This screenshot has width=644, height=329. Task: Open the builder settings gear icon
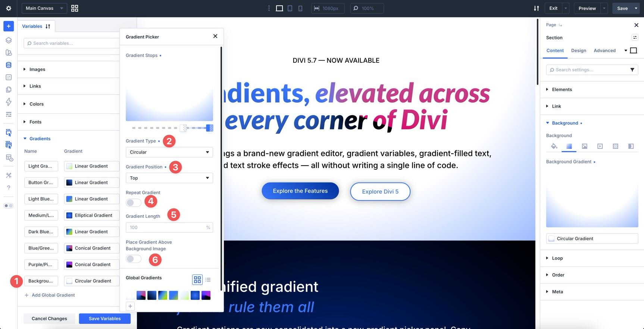coord(9,8)
